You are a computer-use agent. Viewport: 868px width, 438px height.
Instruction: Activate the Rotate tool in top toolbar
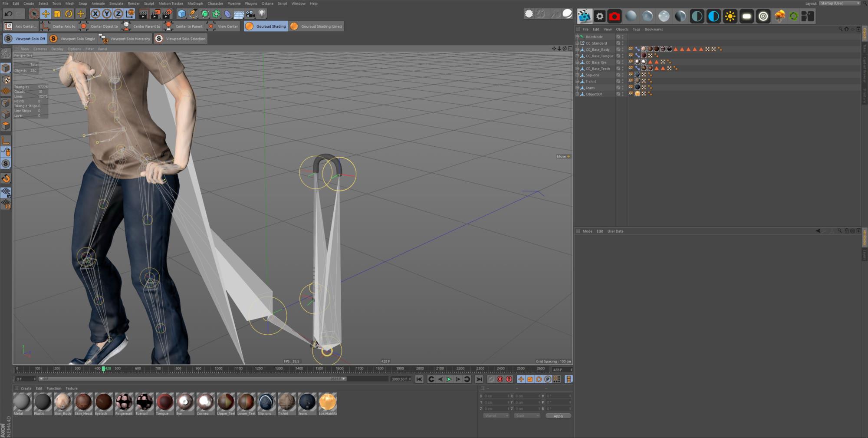point(69,14)
